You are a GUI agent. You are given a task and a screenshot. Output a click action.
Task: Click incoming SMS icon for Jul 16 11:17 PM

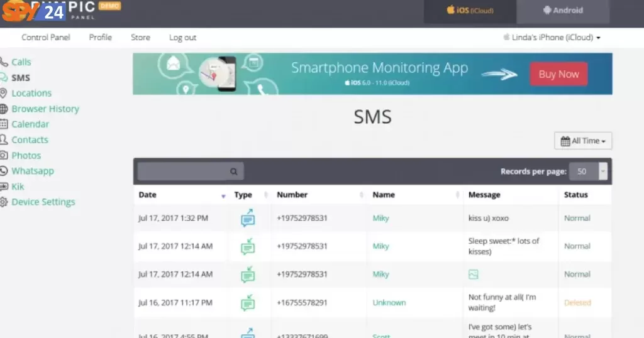click(248, 303)
